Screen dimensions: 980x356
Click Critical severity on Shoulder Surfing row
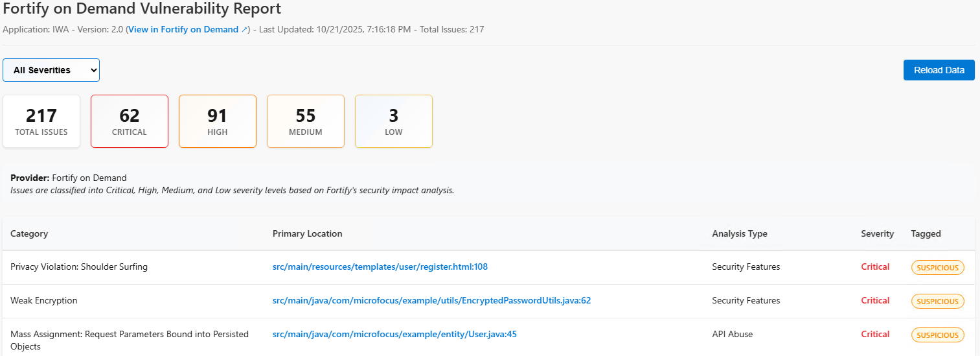tap(876, 267)
